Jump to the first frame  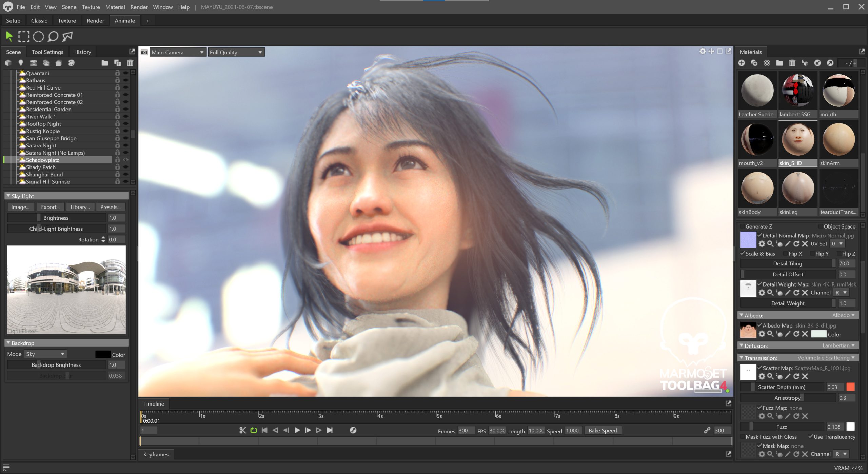264,430
